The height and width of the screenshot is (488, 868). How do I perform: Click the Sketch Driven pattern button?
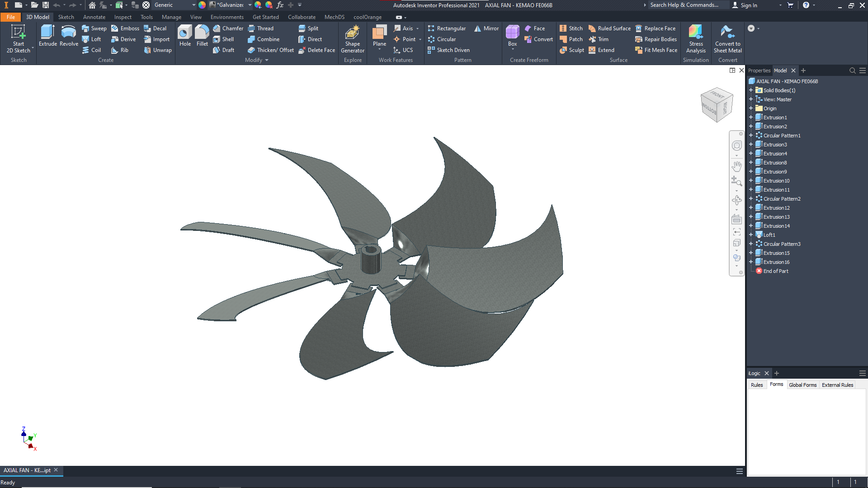pos(448,50)
